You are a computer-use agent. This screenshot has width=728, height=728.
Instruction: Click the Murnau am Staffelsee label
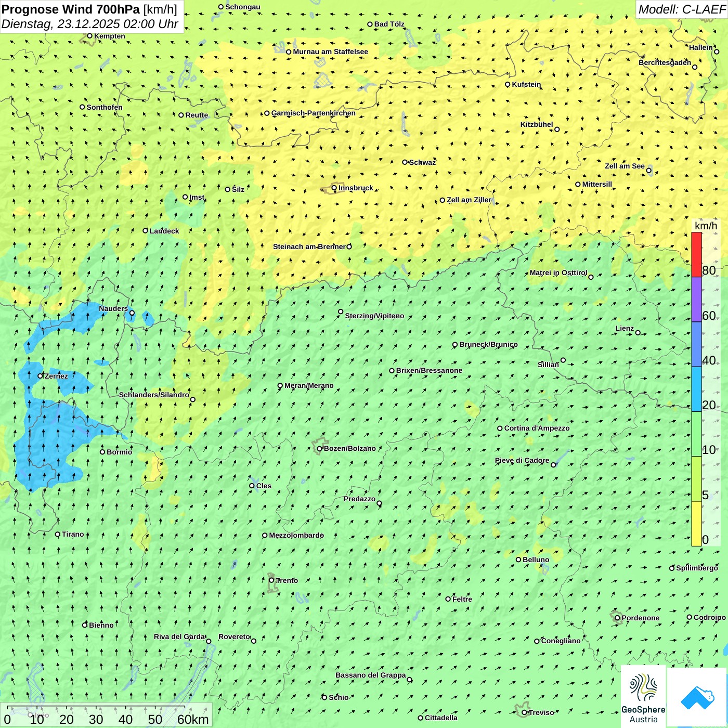330,52
